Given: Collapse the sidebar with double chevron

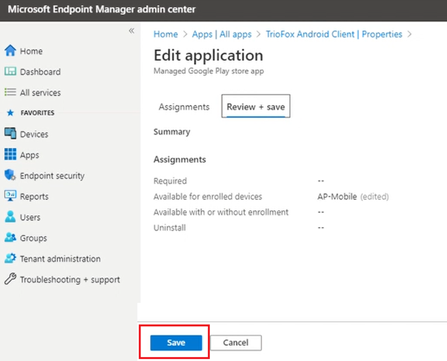Looking at the screenshot, I should (132, 31).
